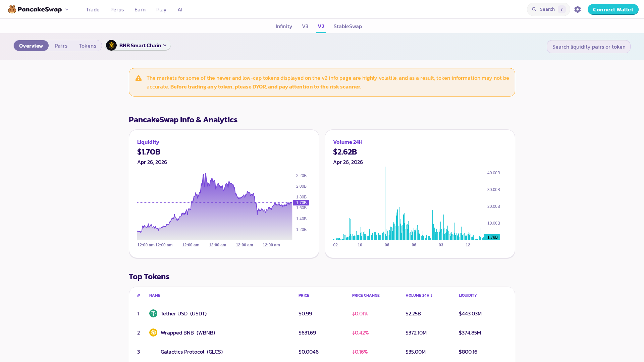Click the $2.62B Volume 24H total
Viewport: 644px width, 362px height.
[x=345, y=152]
